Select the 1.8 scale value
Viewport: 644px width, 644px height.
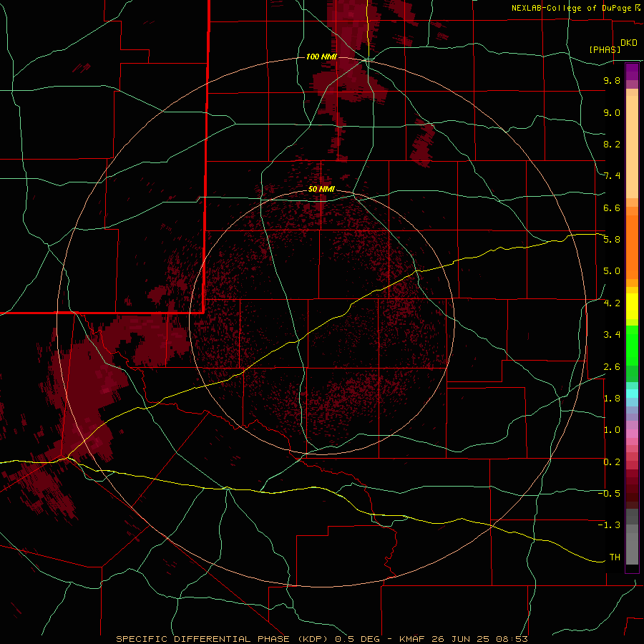point(612,399)
